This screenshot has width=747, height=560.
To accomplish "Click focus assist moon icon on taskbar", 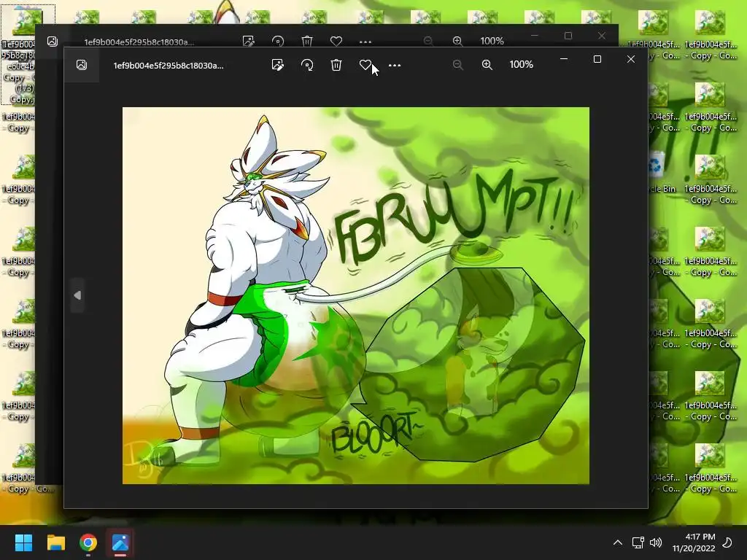I will pos(727,542).
